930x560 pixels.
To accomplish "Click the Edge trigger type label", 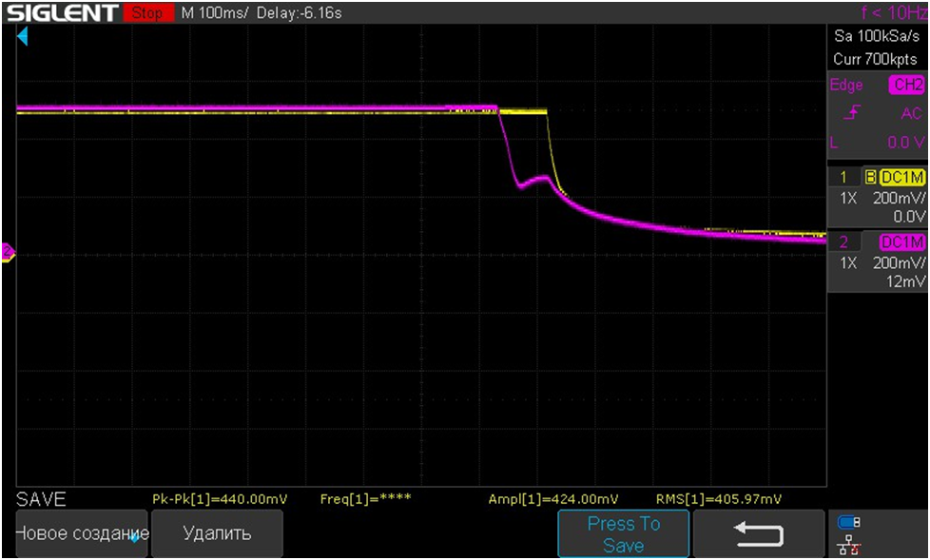I will [x=846, y=85].
